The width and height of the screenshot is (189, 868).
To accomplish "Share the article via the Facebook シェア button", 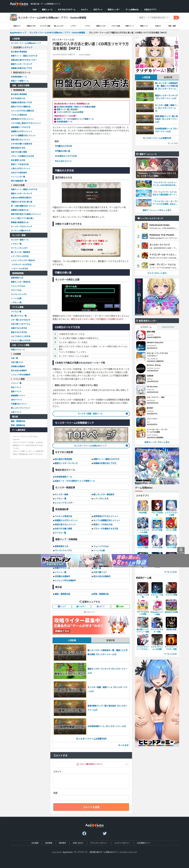I will pyautogui.click(x=62, y=606).
